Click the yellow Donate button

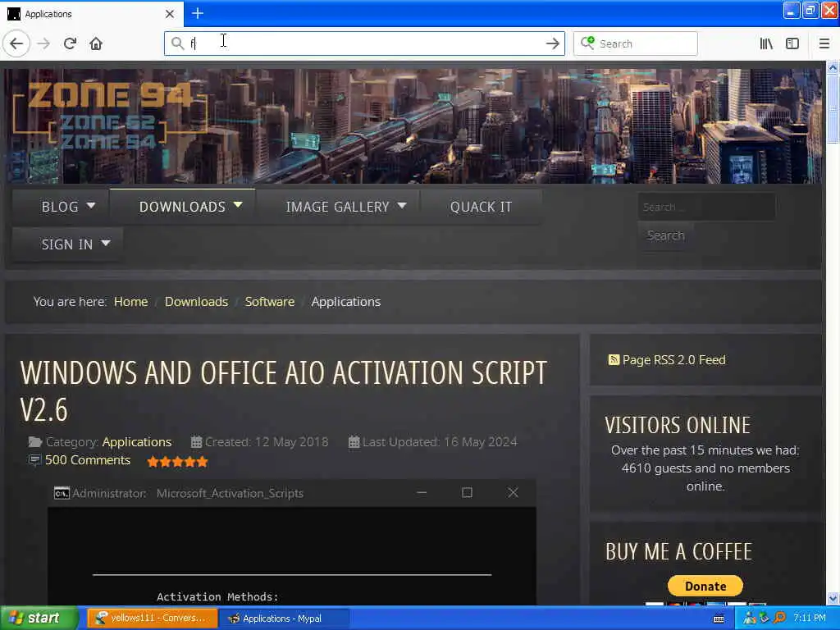coord(705,586)
